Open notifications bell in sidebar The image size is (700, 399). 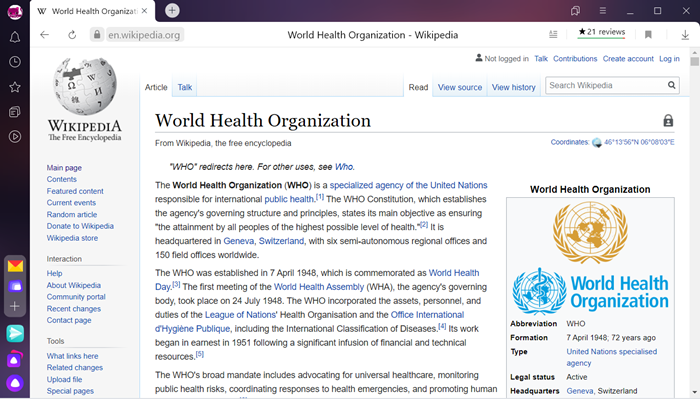click(15, 37)
